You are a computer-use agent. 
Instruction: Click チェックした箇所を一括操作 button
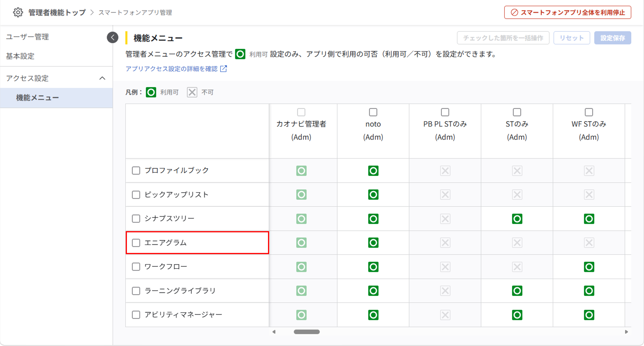click(503, 38)
